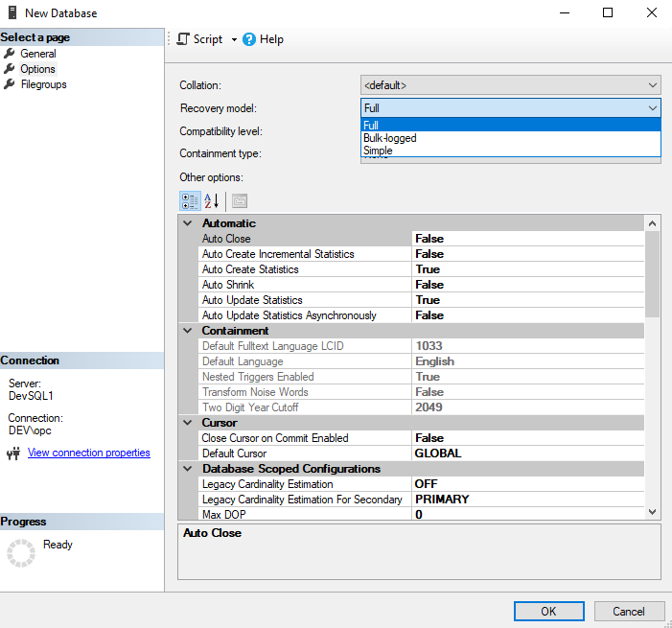This screenshot has width=672, height=628.
Task: Click the Default Language English value
Action: (x=528, y=361)
